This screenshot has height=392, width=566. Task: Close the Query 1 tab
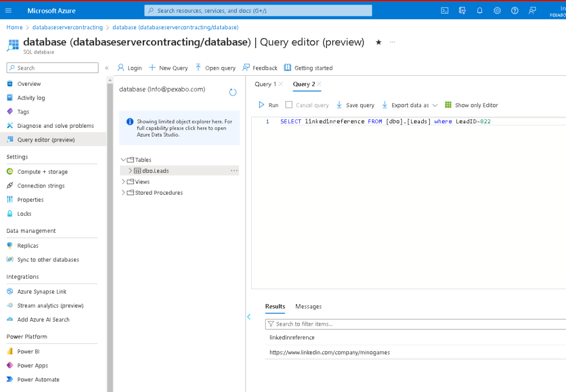281,84
